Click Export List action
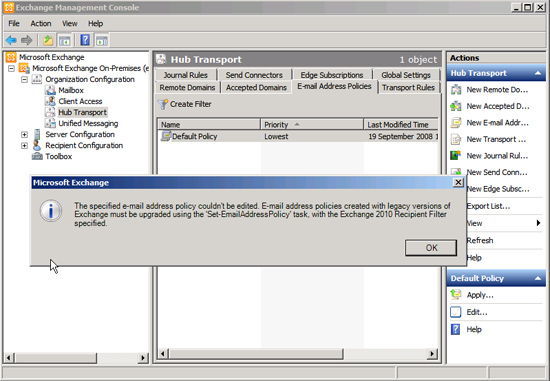The image size is (550, 381). tap(488, 206)
